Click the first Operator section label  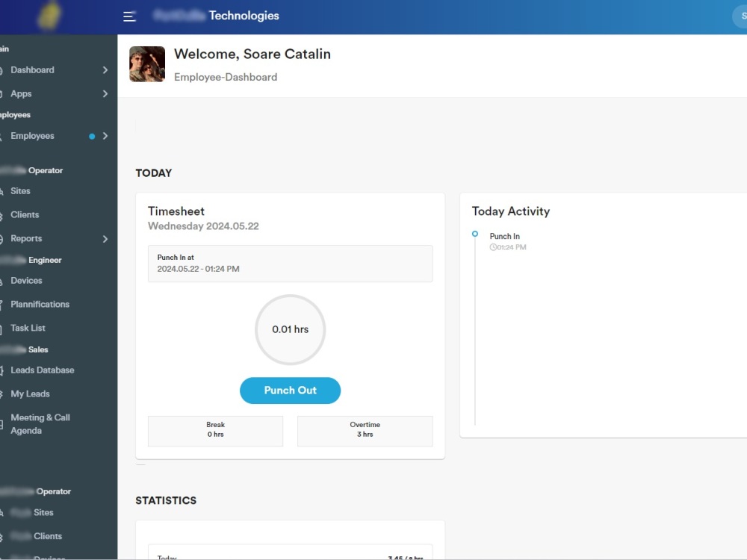coord(46,170)
